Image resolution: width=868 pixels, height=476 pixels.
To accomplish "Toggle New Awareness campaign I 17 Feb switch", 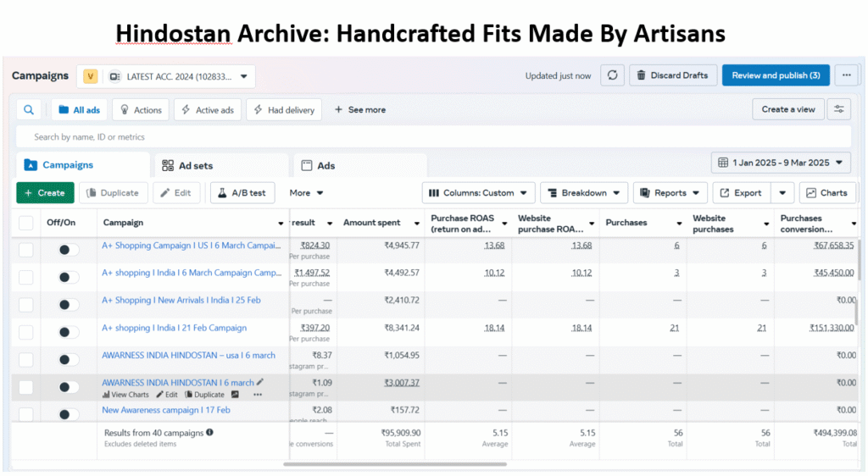I will 69,414.
